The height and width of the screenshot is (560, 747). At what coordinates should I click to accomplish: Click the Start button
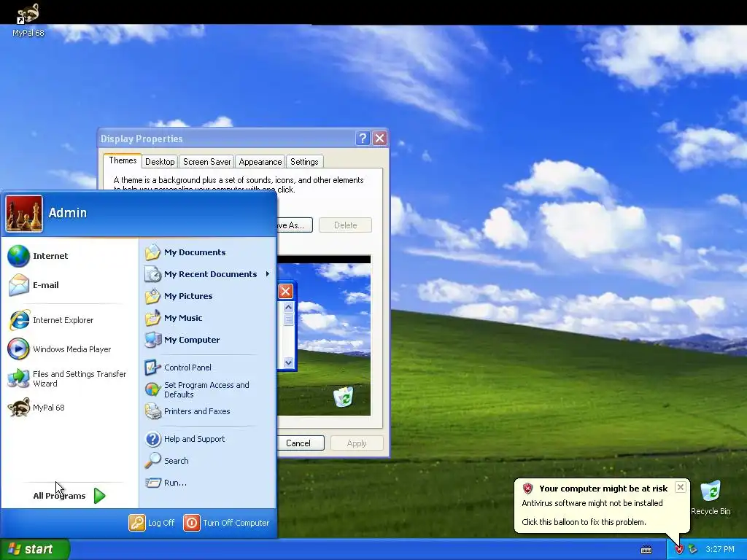coord(35,549)
